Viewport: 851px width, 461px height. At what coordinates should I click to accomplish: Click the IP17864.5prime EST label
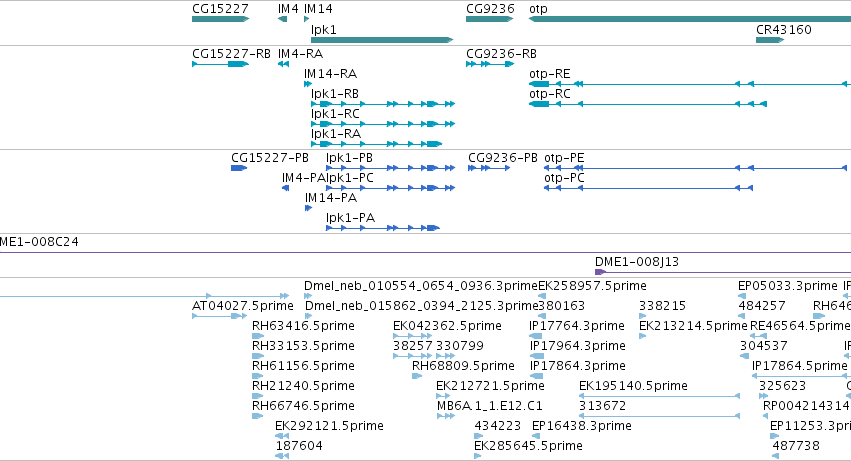(799, 366)
